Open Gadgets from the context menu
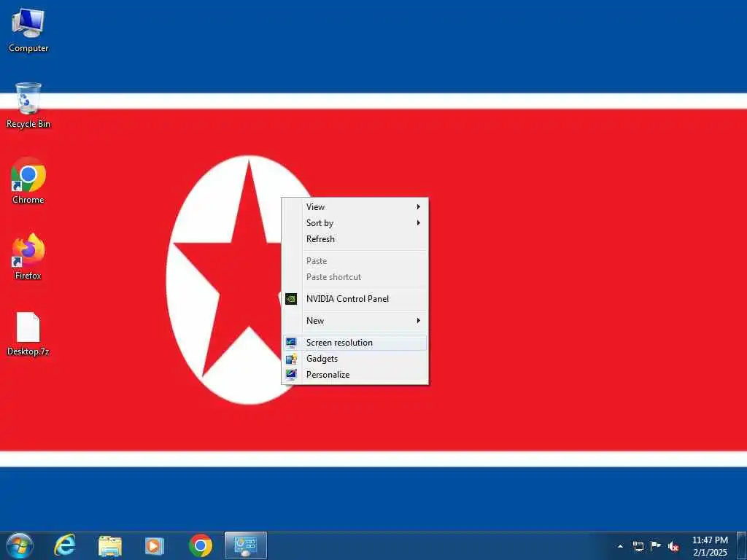This screenshot has height=560, width=747. (x=355, y=359)
